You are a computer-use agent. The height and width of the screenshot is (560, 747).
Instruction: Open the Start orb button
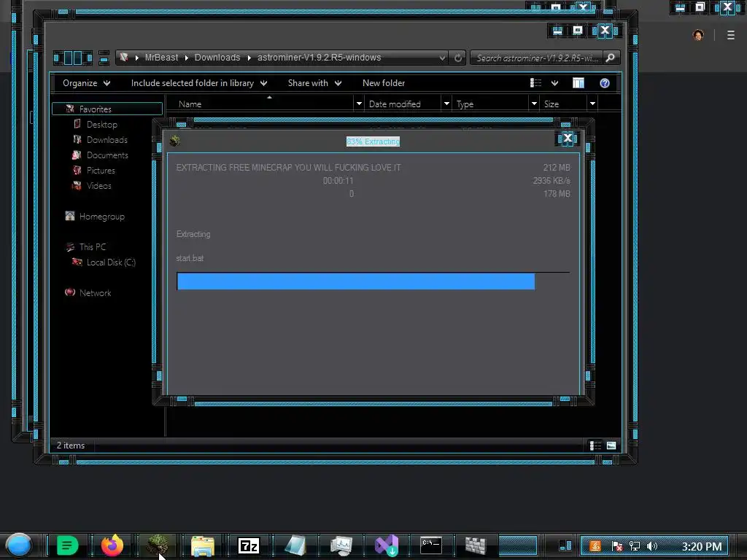(18, 545)
